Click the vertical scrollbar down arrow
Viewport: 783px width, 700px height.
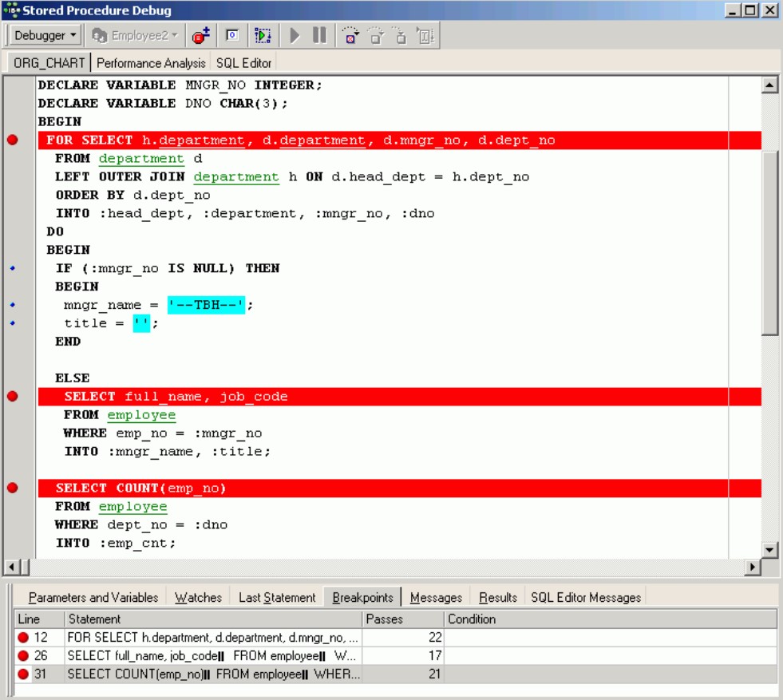769,549
